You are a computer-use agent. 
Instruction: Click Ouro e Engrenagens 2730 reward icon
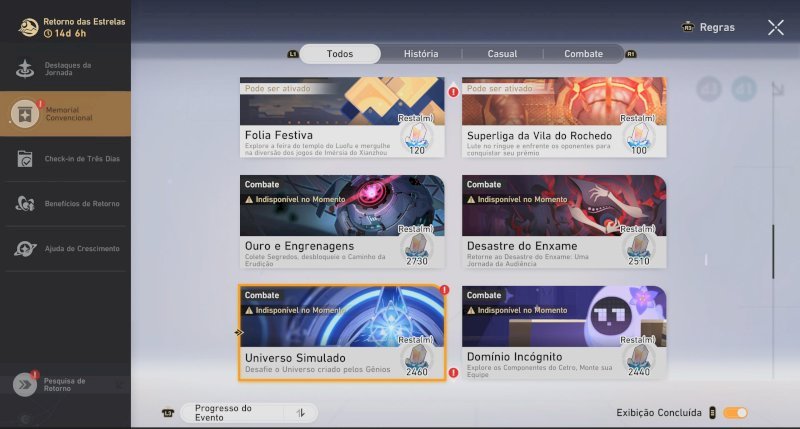point(417,249)
